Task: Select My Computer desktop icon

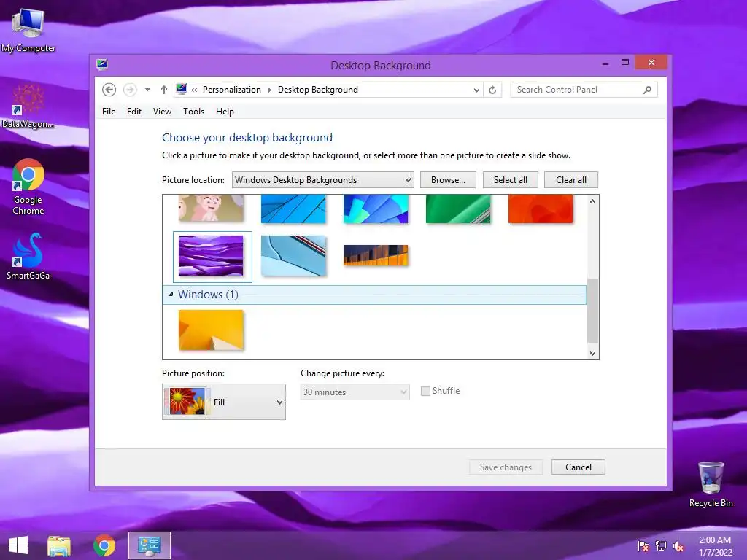Action: pyautogui.click(x=28, y=30)
